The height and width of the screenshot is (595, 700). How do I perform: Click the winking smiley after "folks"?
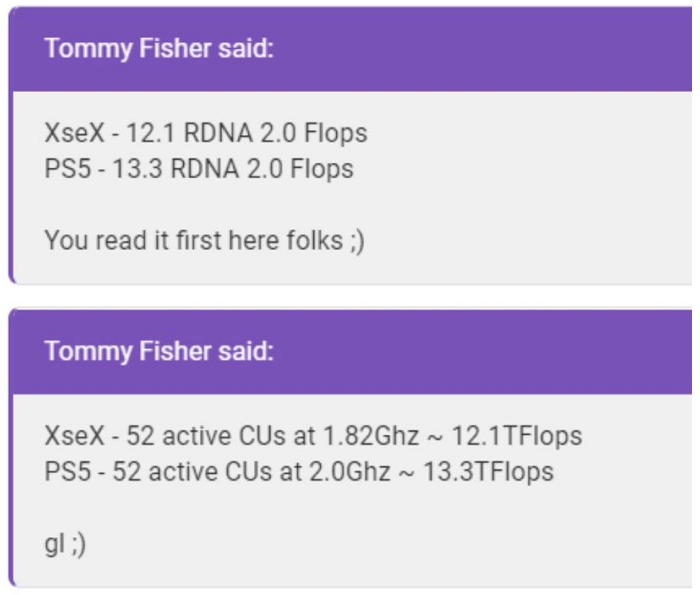pyautogui.click(x=355, y=241)
